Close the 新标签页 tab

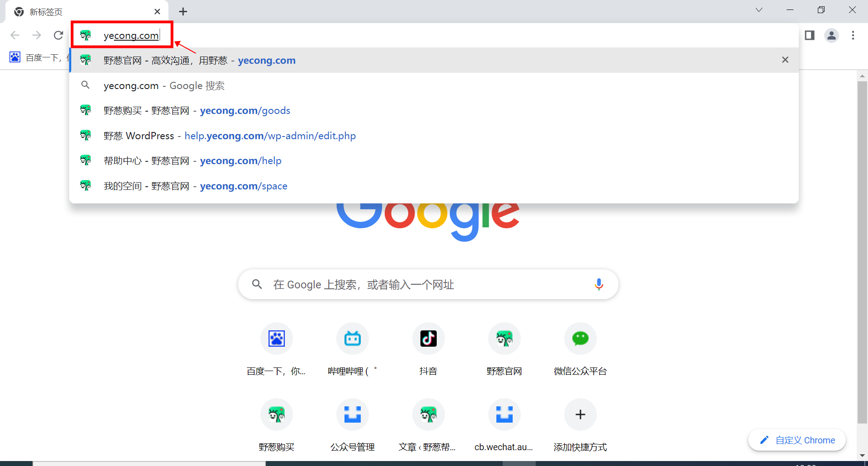pos(157,12)
